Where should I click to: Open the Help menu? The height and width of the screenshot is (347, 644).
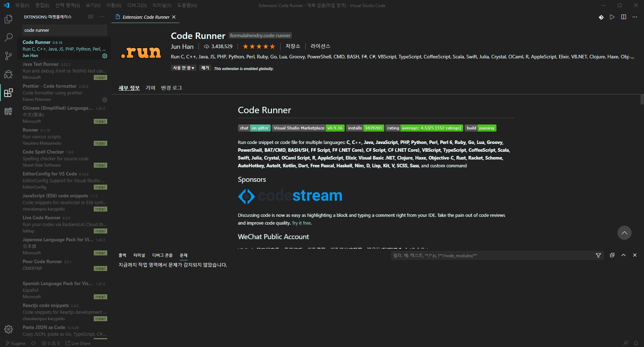pyautogui.click(x=187, y=5)
